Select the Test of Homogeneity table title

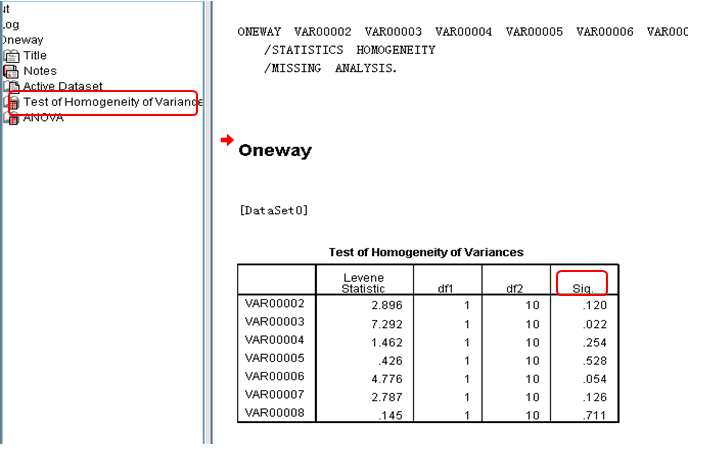(427, 252)
